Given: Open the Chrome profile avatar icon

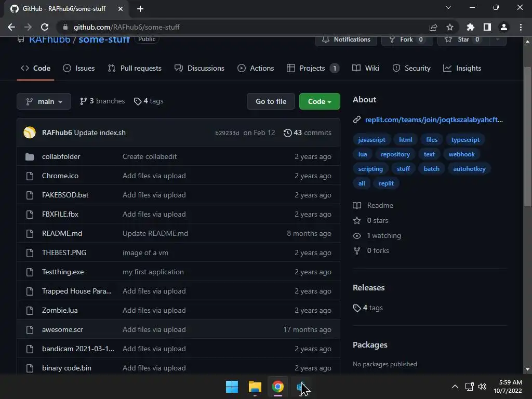Looking at the screenshot, I should [x=503, y=27].
